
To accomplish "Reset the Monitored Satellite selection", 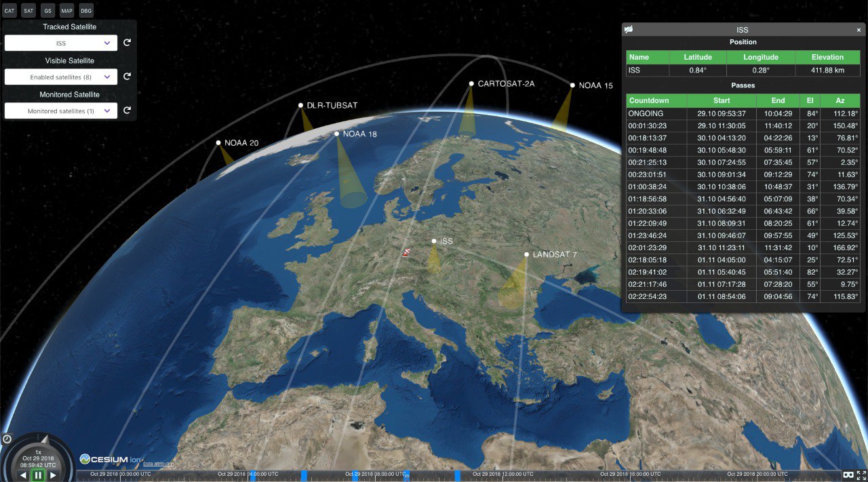I will 127,111.
